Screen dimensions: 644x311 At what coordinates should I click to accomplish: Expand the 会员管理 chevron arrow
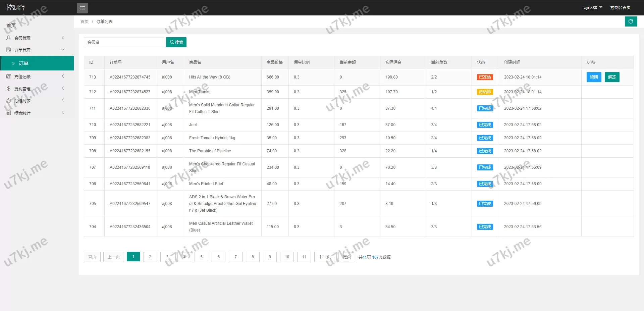[x=63, y=38]
